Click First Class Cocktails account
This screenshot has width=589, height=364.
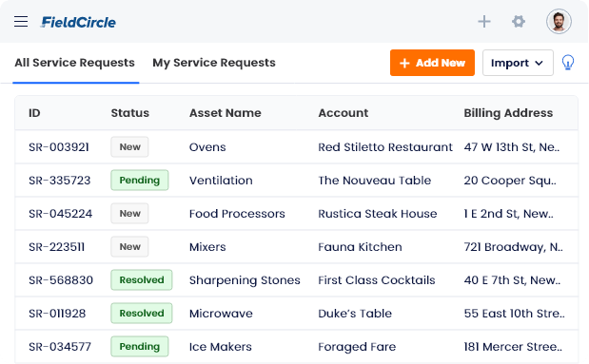click(x=377, y=280)
